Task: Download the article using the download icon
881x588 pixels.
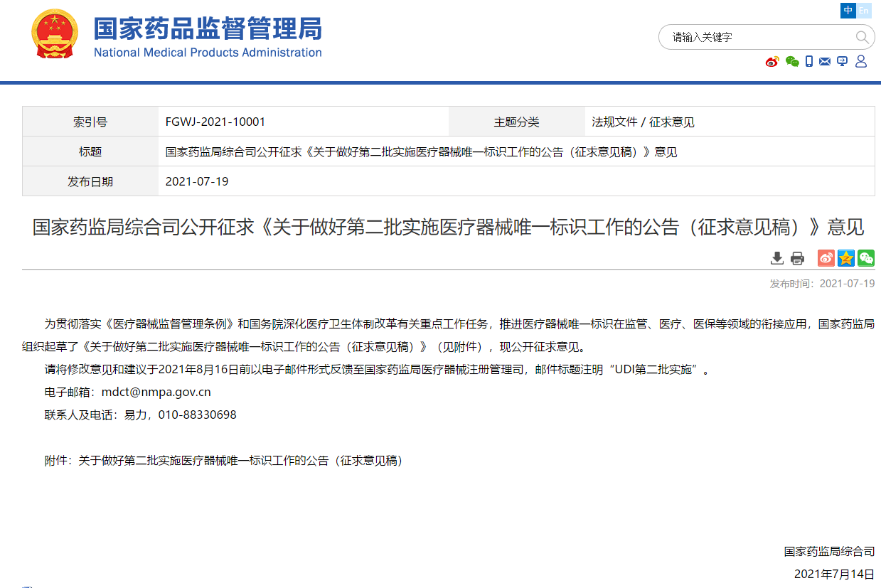Action: point(777,258)
